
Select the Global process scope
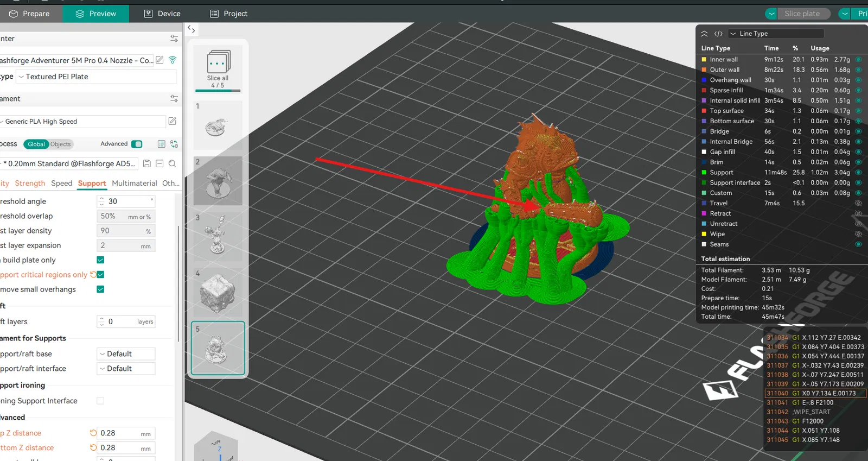coord(36,144)
